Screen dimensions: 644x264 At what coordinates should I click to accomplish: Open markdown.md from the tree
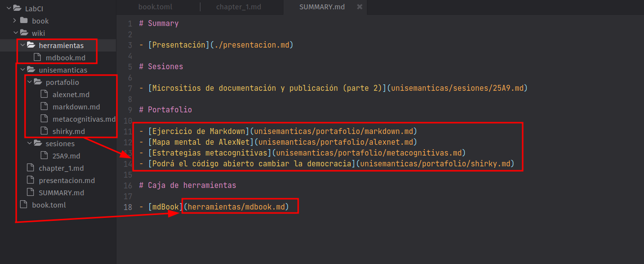76,106
